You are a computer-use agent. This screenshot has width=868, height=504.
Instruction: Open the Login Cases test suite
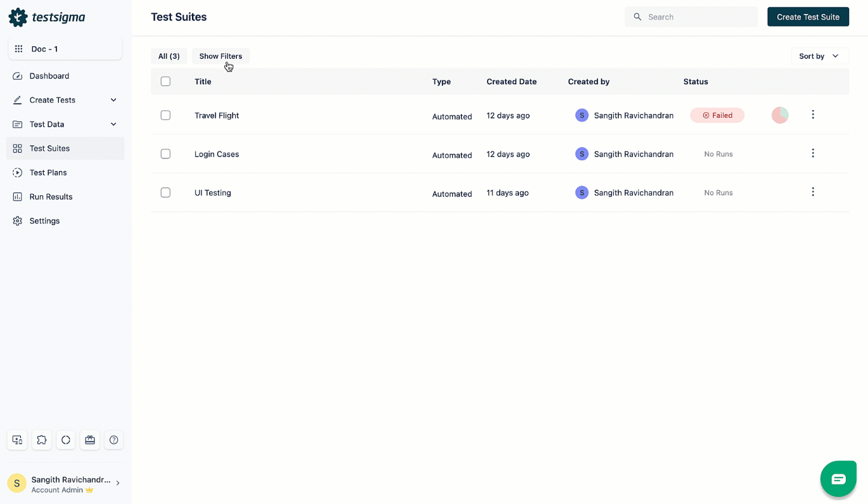pyautogui.click(x=217, y=154)
